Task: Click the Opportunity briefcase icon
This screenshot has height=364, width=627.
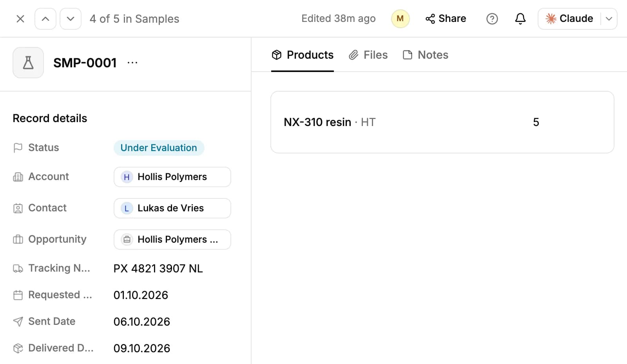Action: [x=18, y=240]
